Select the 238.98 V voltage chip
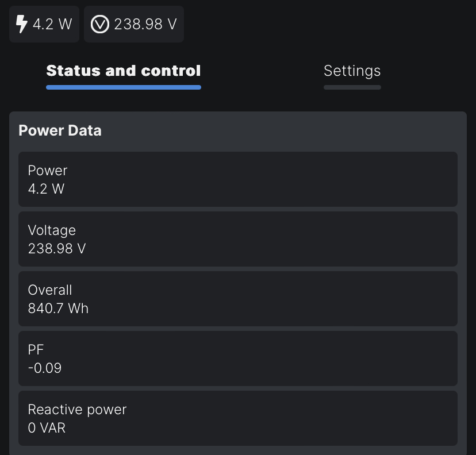Viewport: 476px width, 455px height. pos(134,24)
